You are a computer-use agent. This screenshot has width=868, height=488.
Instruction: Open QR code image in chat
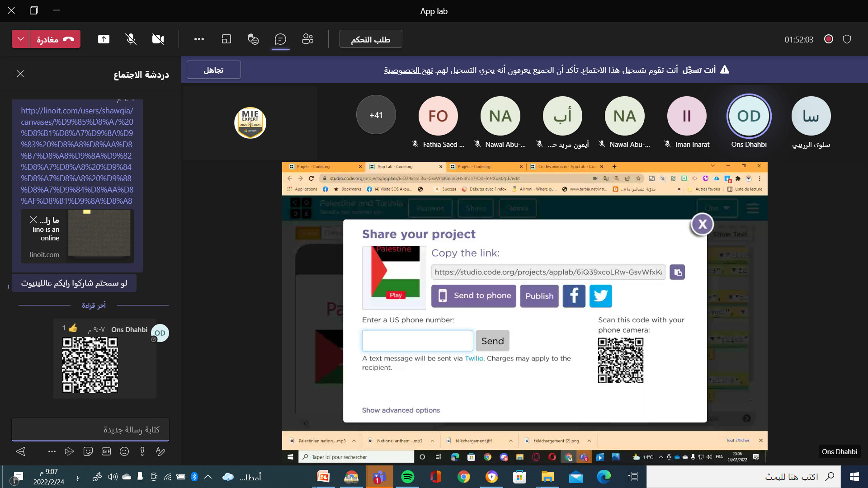click(x=90, y=365)
